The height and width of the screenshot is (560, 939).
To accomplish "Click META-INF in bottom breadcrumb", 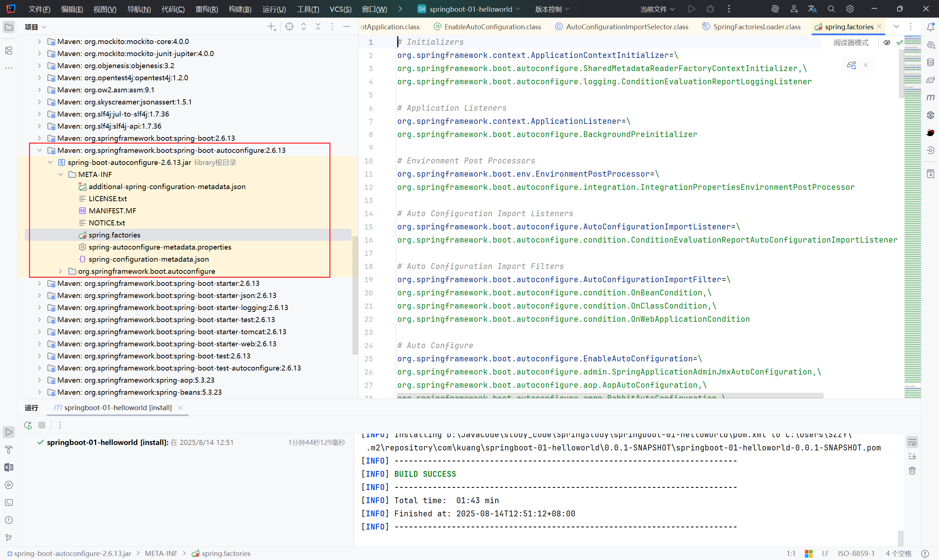I will click(161, 553).
